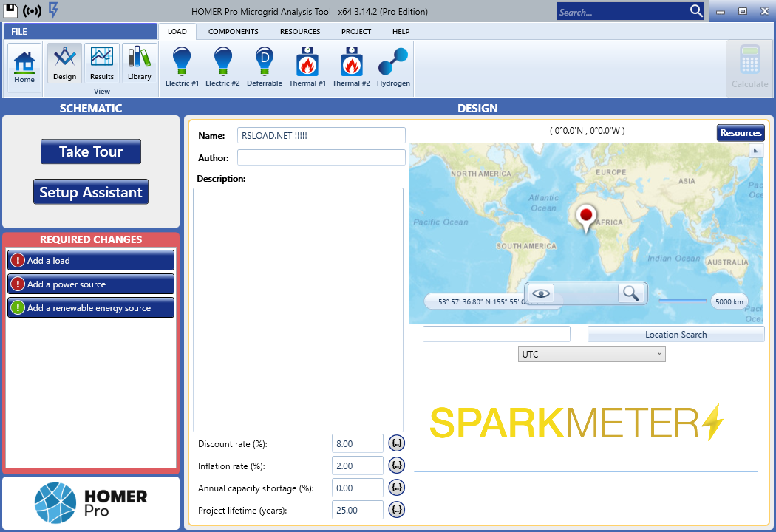Add a Deferrable load
Image resolution: width=776 pixels, height=532 pixels.
point(265,66)
